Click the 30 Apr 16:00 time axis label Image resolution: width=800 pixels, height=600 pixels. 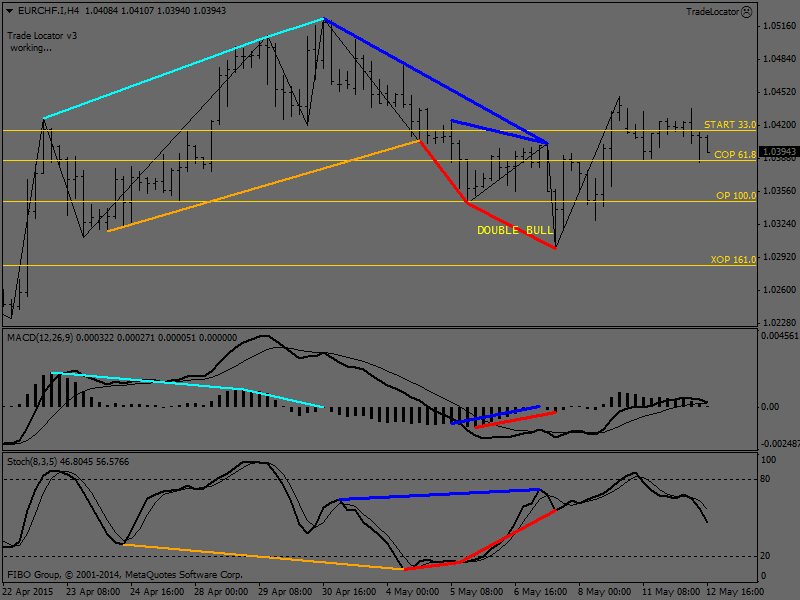349,590
